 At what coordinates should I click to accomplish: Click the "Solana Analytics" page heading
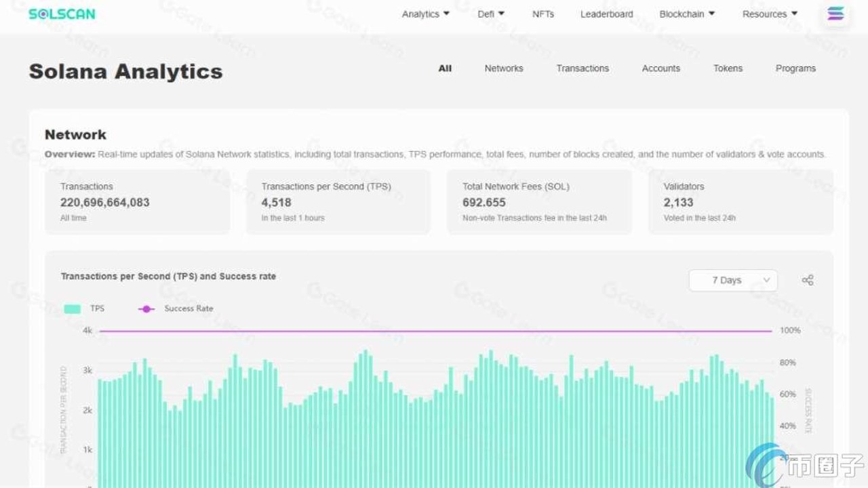pyautogui.click(x=125, y=71)
